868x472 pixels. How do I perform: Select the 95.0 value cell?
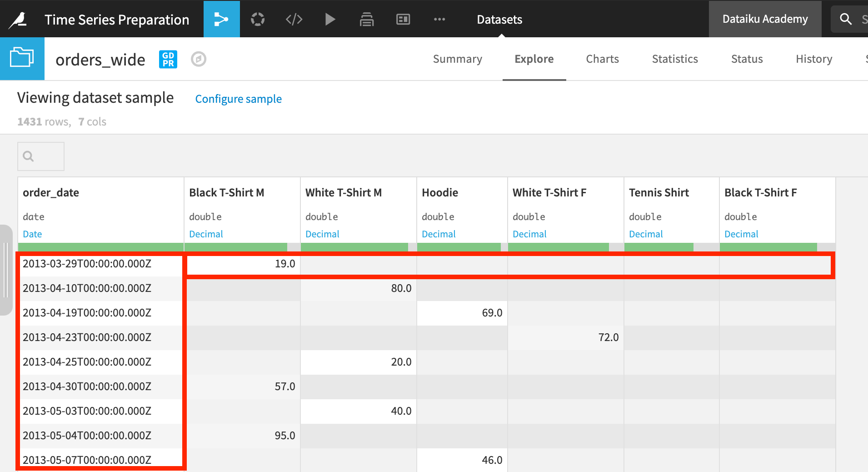[242, 436]
